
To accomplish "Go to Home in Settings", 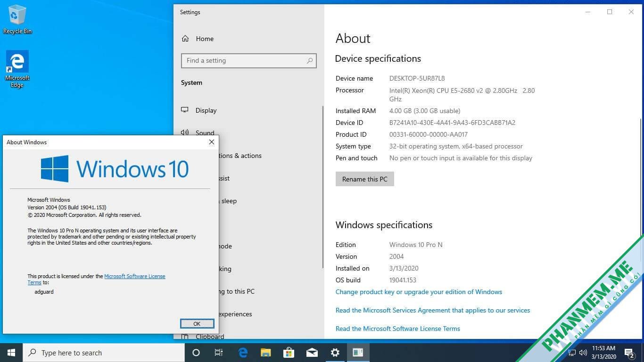I will coord(205,39).
